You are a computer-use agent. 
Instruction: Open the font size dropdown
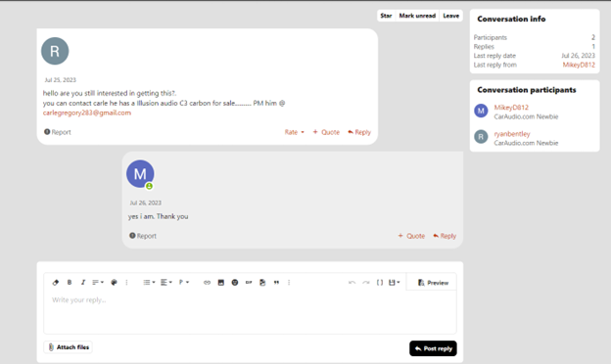(x=97, y=282)
